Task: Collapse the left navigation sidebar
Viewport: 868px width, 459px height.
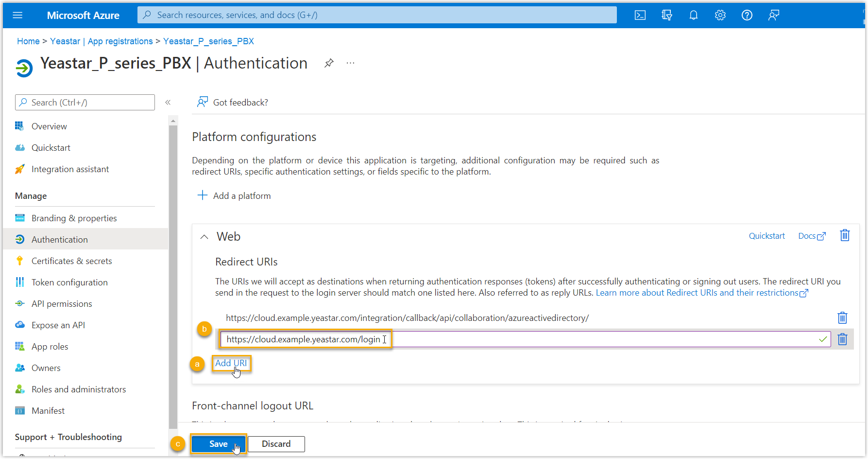Action: click(x=168, y=103)
